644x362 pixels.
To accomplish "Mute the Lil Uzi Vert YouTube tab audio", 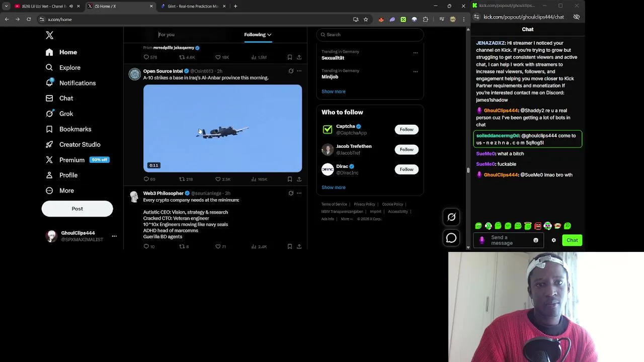I will [71, 6].
